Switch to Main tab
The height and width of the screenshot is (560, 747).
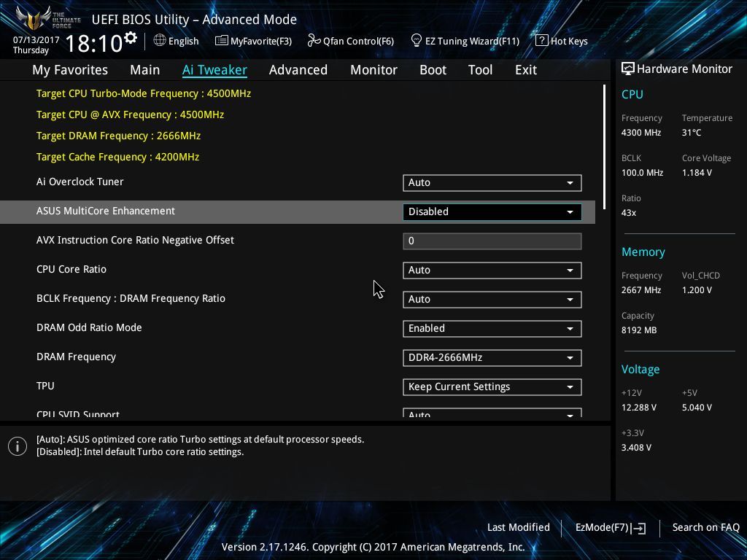coord(145,70)
